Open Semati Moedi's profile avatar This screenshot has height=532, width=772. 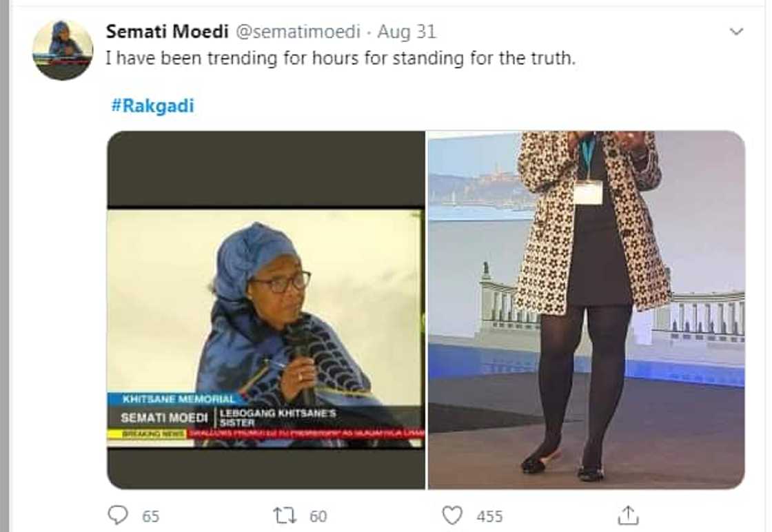pos(63,50)
